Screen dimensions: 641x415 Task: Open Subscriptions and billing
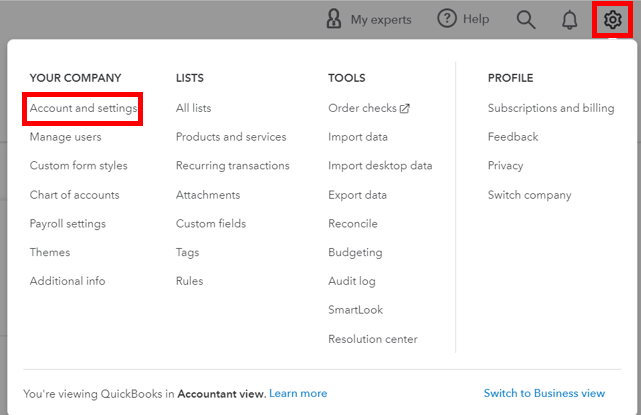(550, 108)
